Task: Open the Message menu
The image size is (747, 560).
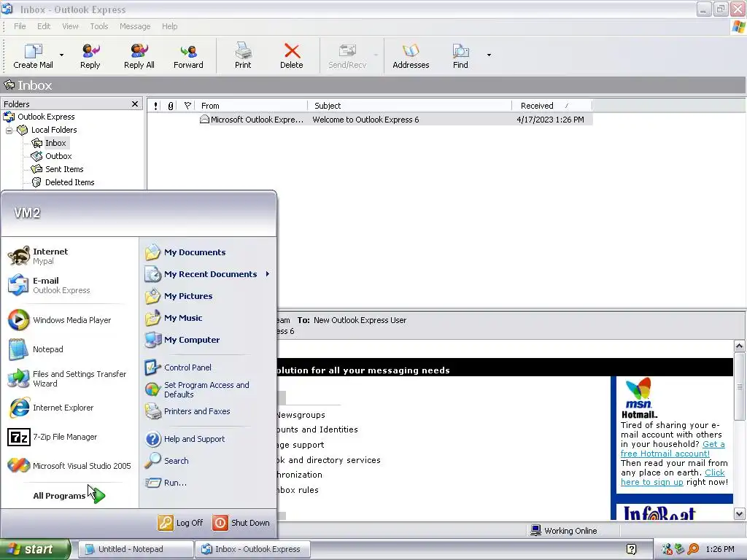Action: (135, 26)
